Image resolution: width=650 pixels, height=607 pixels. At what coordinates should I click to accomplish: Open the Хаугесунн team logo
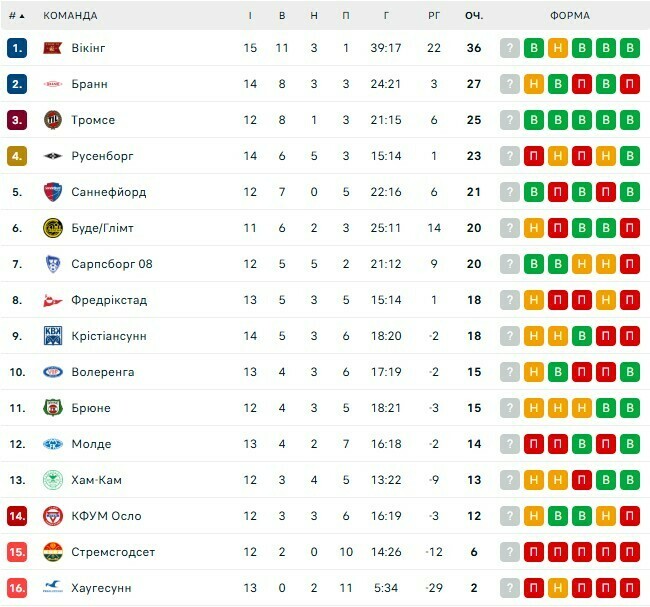click(53, 588)
